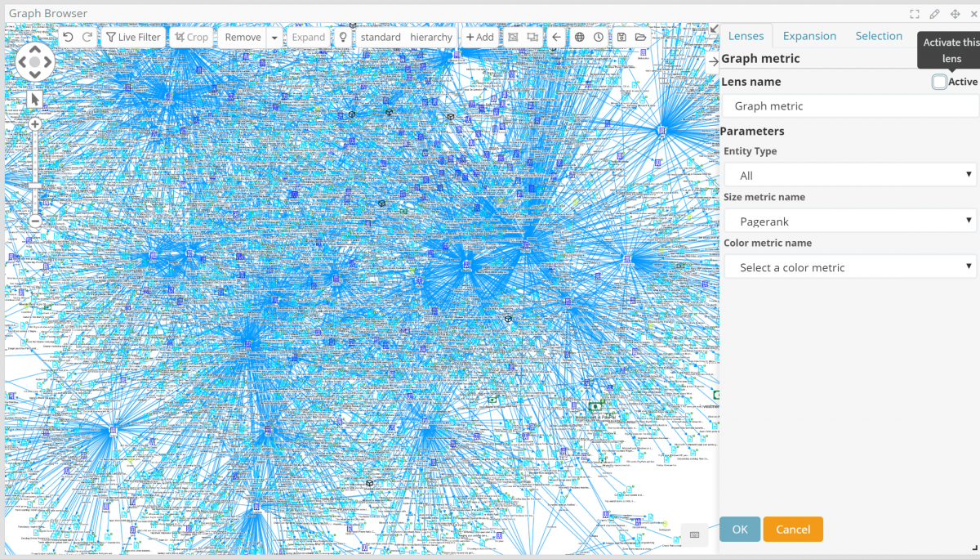Confirm lens settings with OK
Image resolution: width=980 pixels, height=559 pixels.
(740, 529)
